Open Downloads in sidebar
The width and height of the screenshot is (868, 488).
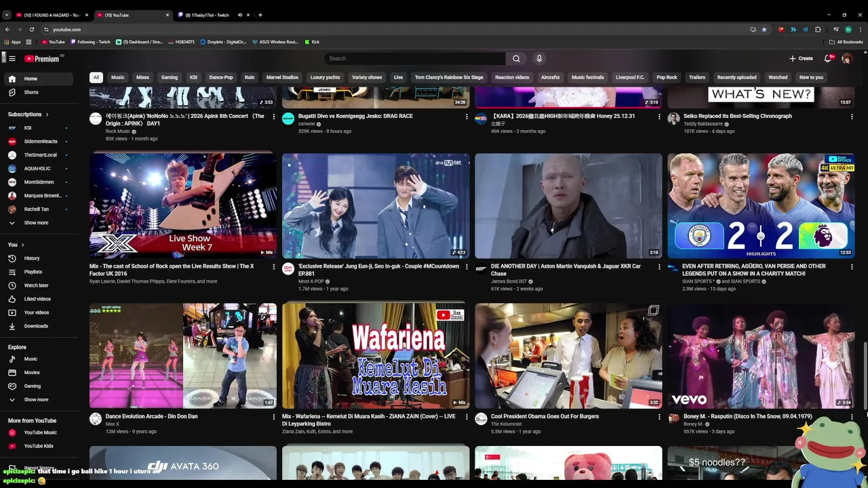(39, 326)
